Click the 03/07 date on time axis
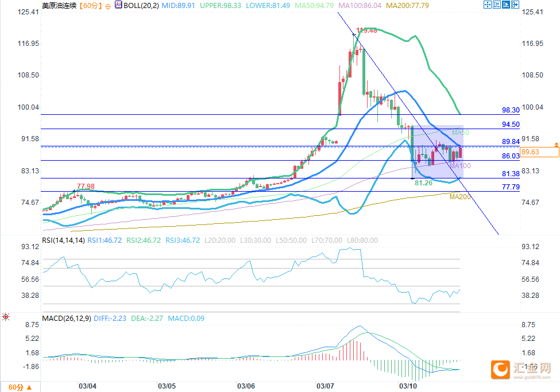The image size is (560, 392). coord(325,386)
